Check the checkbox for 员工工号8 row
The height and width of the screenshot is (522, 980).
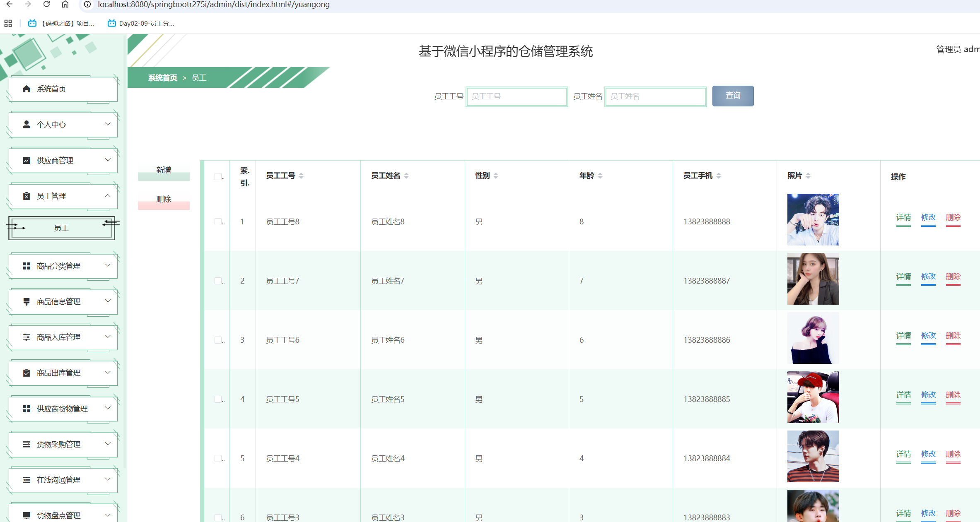(x=218, y=221)
